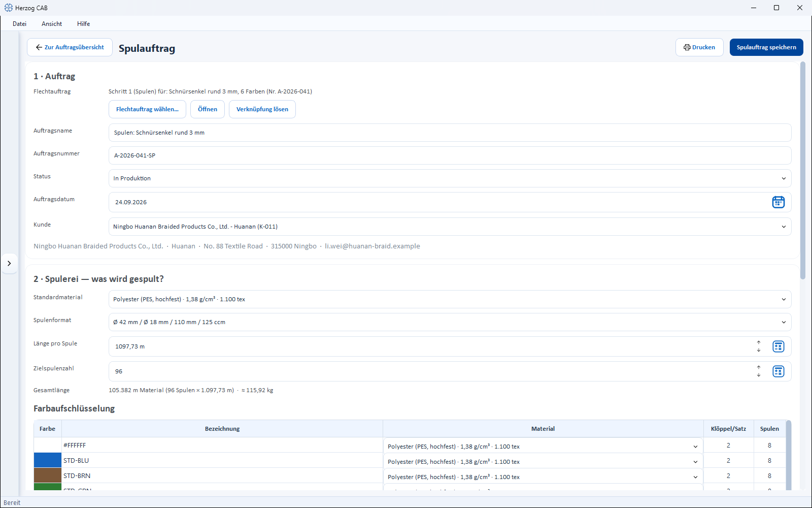Image resolution: width=812 pixels, height=508 pixels.
Task: Open the Kunde dropdown
Action: coord(450,227)
